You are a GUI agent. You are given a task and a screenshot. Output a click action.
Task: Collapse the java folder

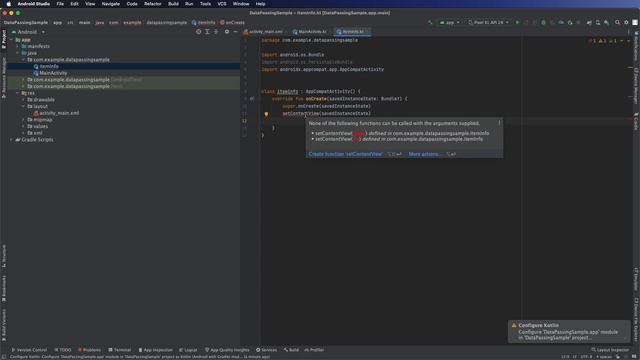[18, 53]
